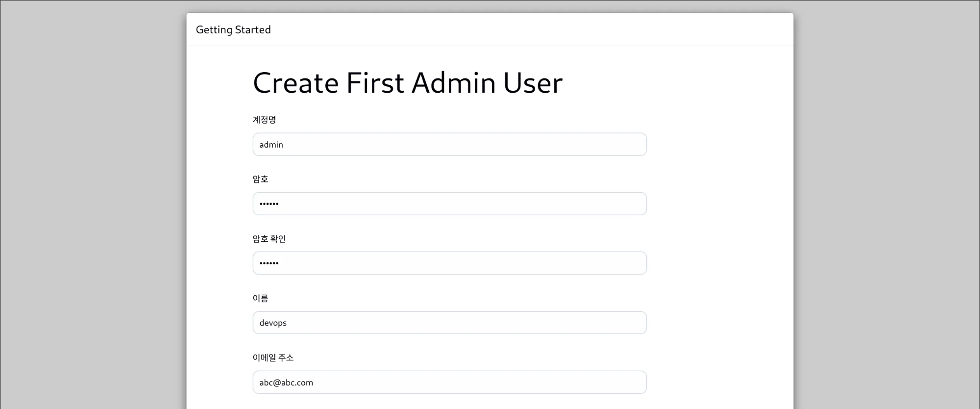Focus the 이름 name input box
Viewport: 980px width, 409px height.
coord(449,323)
